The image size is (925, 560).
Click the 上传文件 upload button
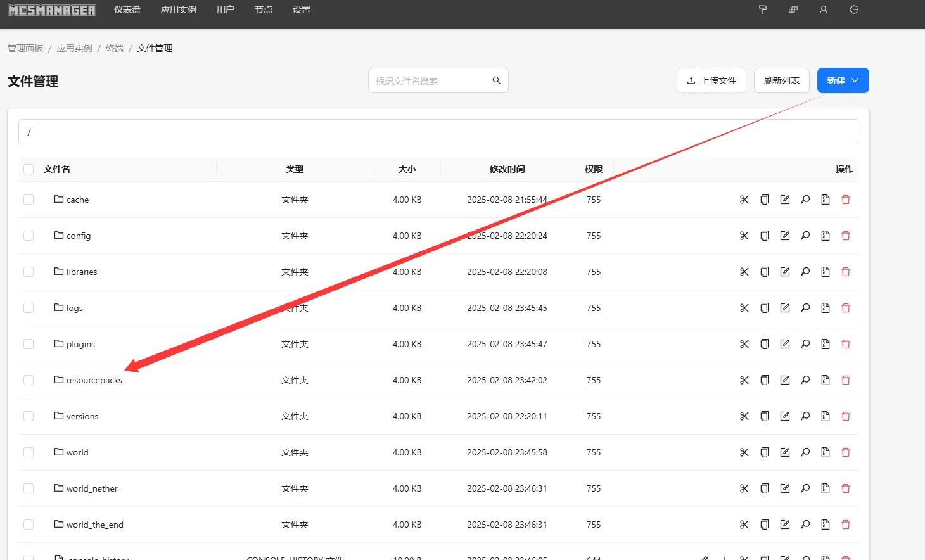tap(711, 80)
